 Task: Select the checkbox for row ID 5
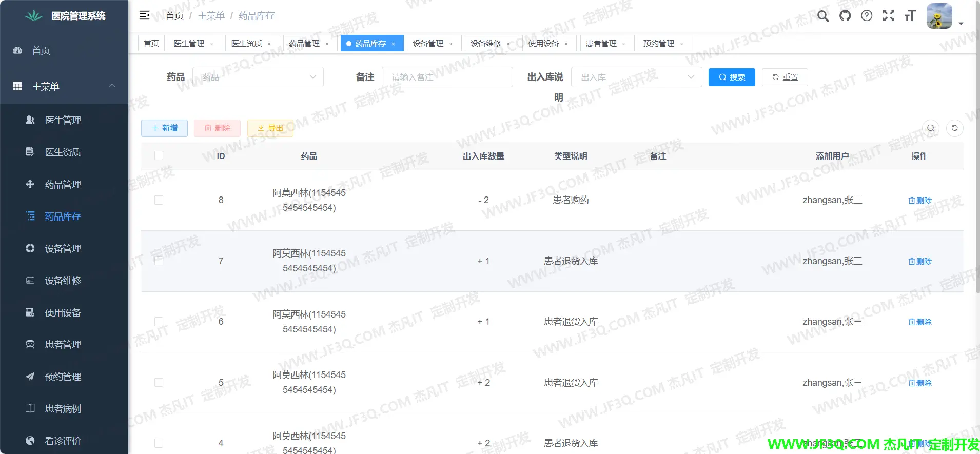[x=159, y=383]
